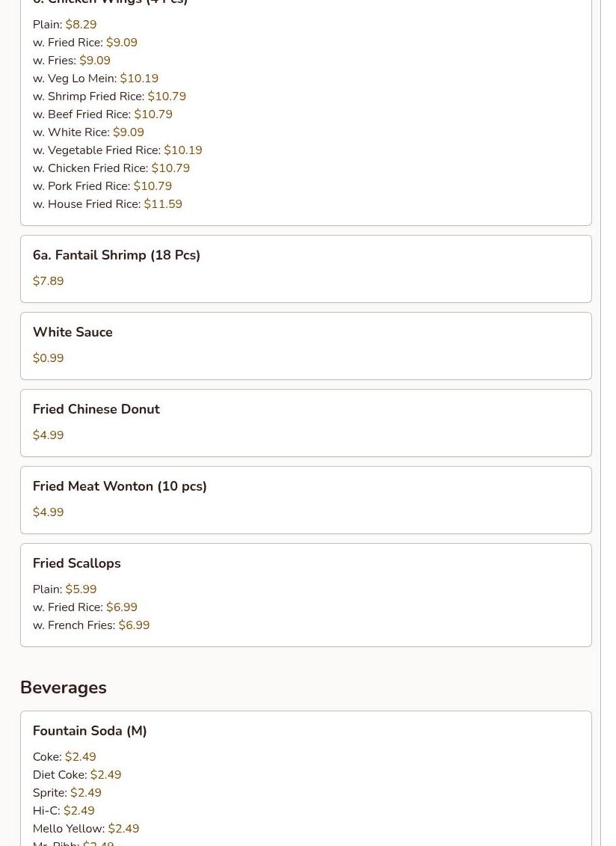Click the $7.89 Fantail Shrimp price

[x=48, y=281]
